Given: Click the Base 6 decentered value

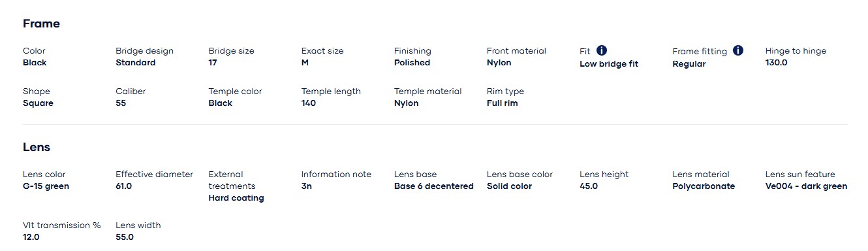Looking at the screenshot, I should tap(434, 186).
